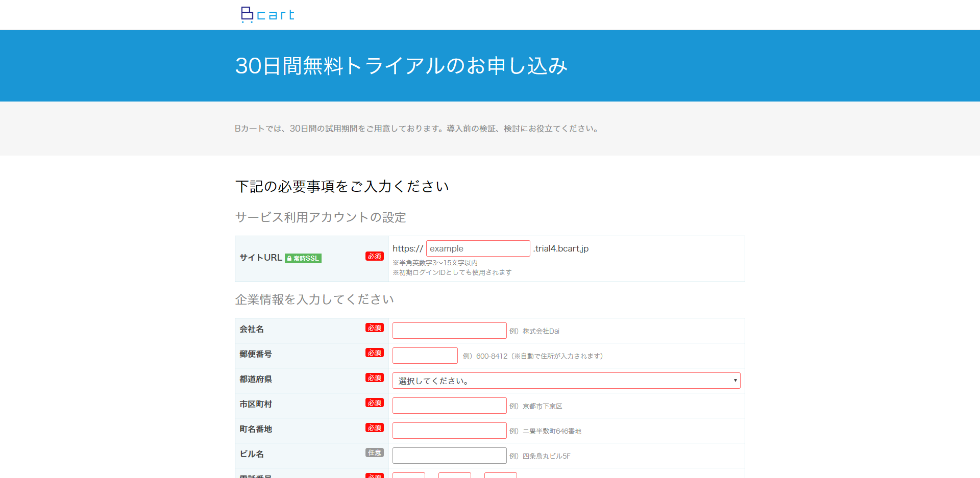Click the ビル名 building name field
This screenshot has width=980, height=478.
[x=449, y=456]
